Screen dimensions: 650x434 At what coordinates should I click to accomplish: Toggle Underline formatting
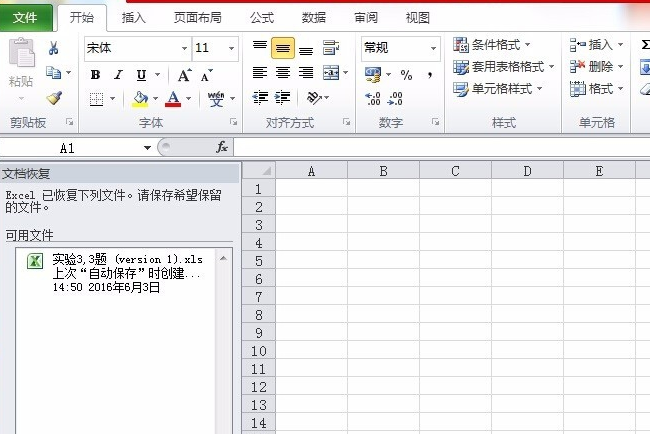click(x=141, y=75)
